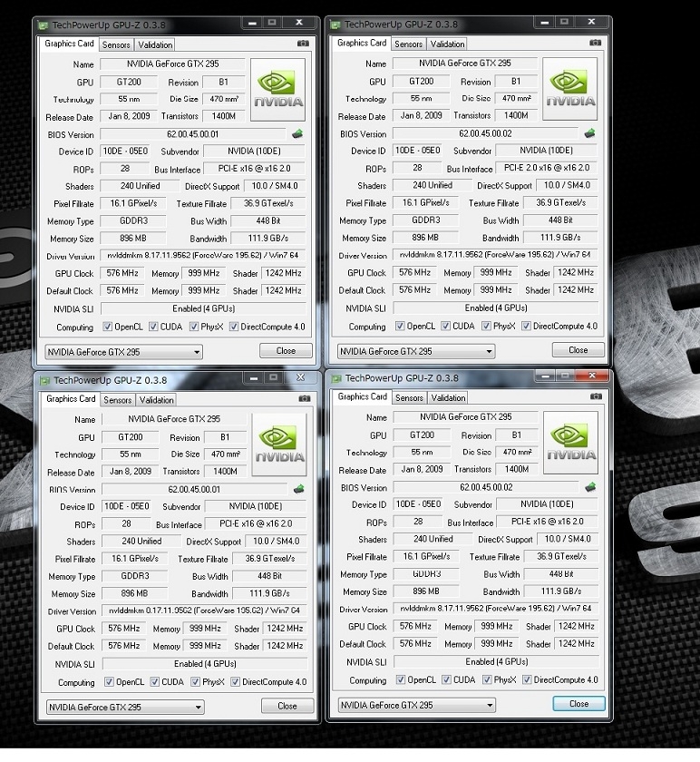The height and width of the screenshot is (762, 700).
Task: Click the Memory Size 896 MB value in upper-left window
Action: 132,238
